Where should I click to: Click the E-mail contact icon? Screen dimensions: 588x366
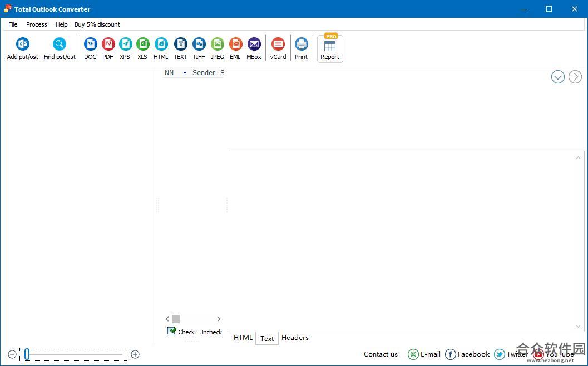413,354
